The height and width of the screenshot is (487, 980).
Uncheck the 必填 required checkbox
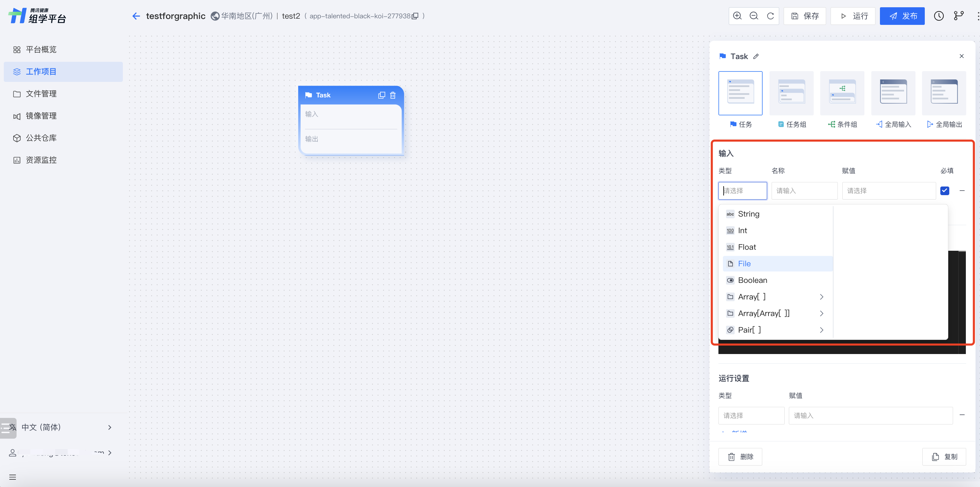944,191
